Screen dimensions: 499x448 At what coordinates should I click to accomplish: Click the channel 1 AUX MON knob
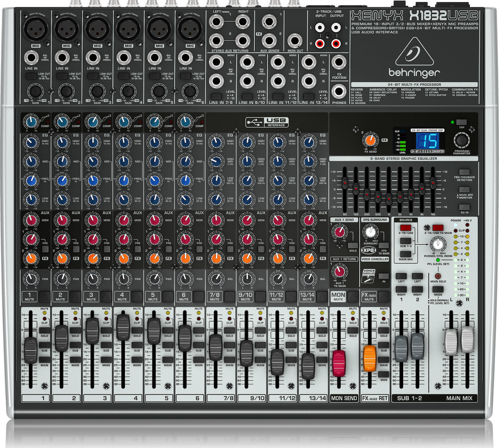(x=32, y=220)
